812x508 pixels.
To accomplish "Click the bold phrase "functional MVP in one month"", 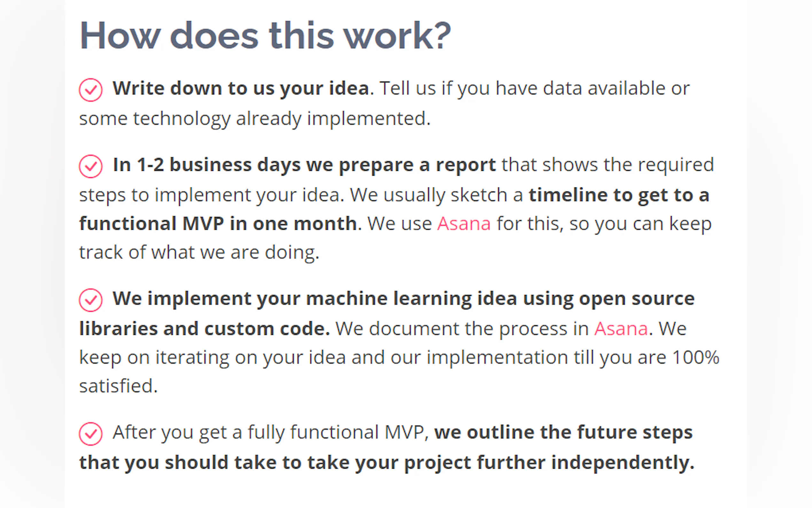I will [x=218, y=224].
